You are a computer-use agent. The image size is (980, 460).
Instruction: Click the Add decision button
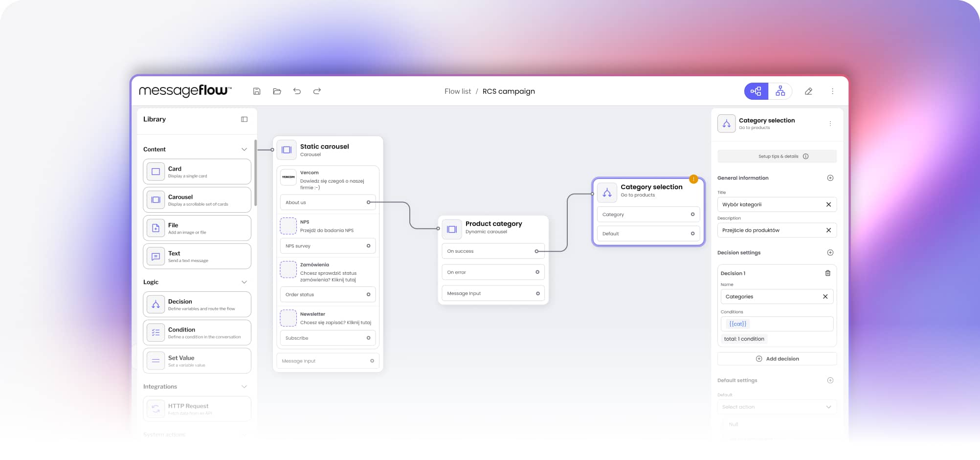[777, 358]
